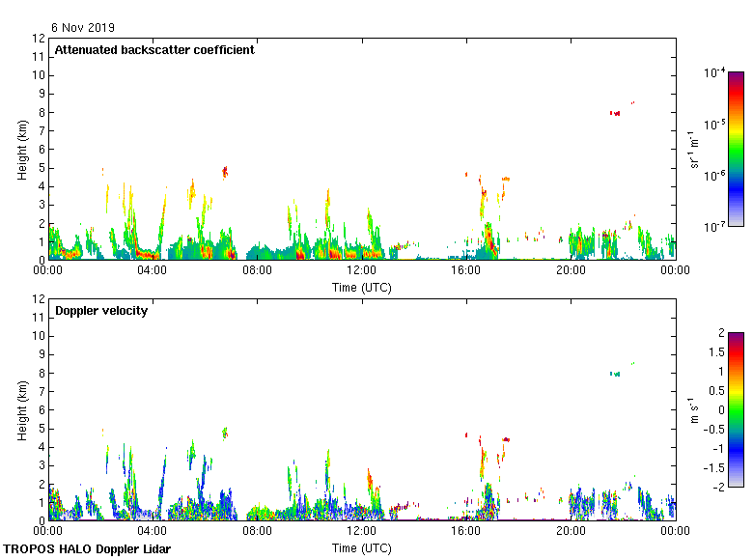
Task: Click the 04:00 tick on the backscatter time axis
Action: 153,271
